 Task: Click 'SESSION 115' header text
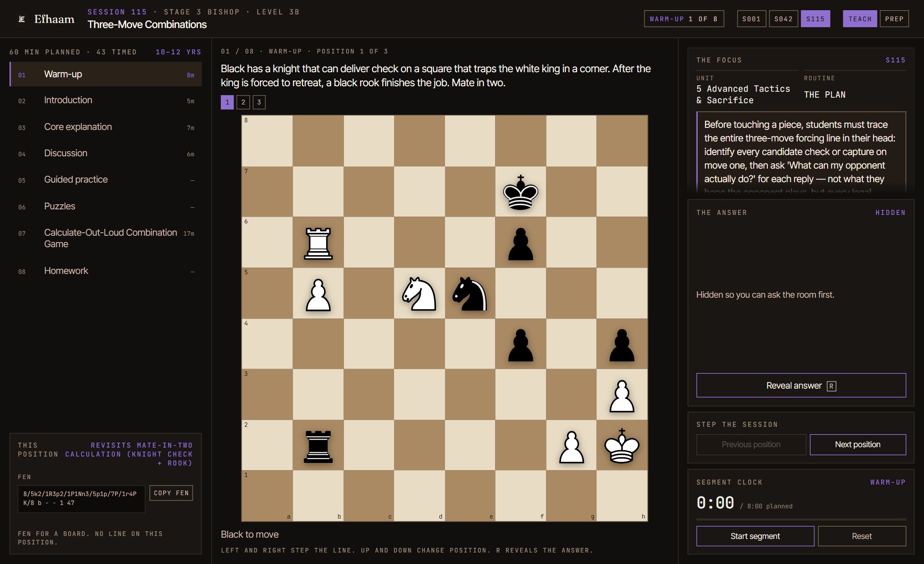click(117, 12)
